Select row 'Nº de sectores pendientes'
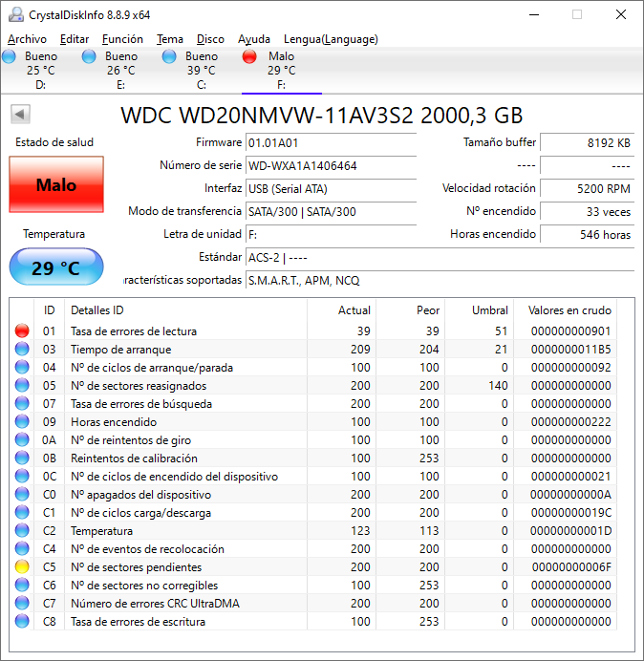644x661 pixels. click(313, 567)
